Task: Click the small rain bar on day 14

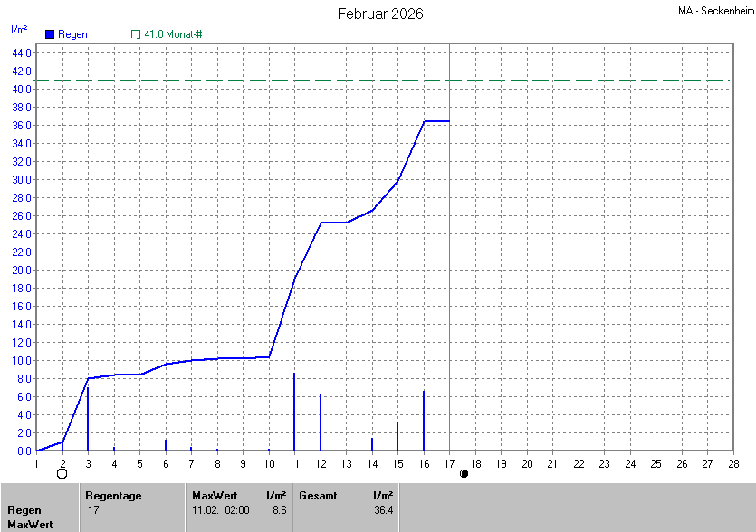Action: [x=372, y=444]
